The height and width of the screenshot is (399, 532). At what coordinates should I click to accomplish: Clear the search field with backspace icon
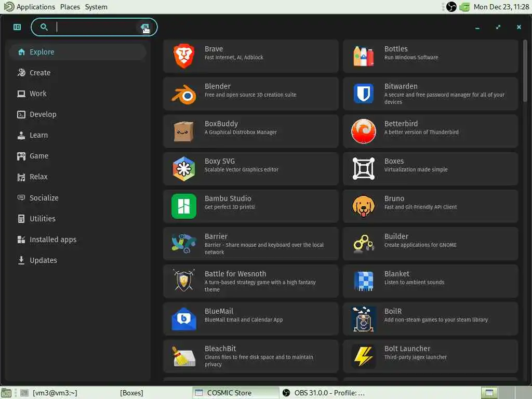[x=145, y=27]
